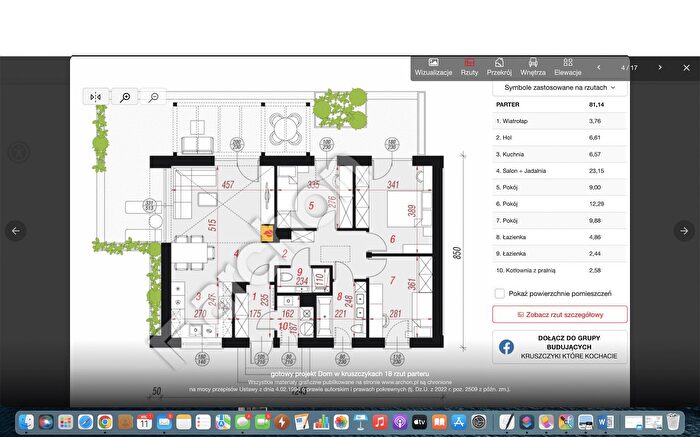
Task: Click the next chevron beside 4 / 17
Action: click(x=660, y=67)
